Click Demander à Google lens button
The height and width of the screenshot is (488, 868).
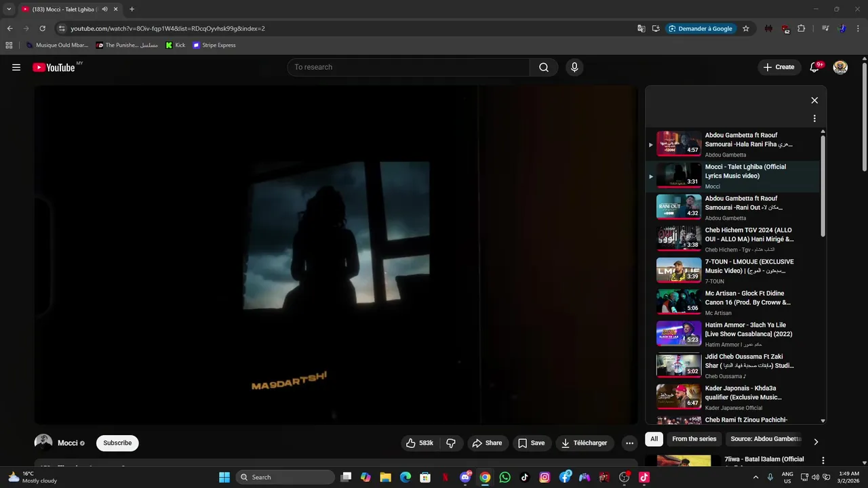coord(700,28)
